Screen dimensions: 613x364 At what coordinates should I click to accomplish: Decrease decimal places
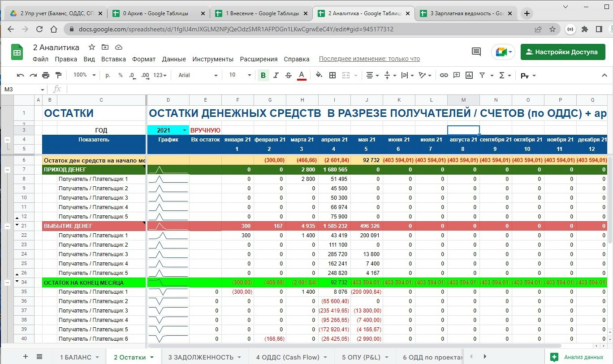pos(132,75)
